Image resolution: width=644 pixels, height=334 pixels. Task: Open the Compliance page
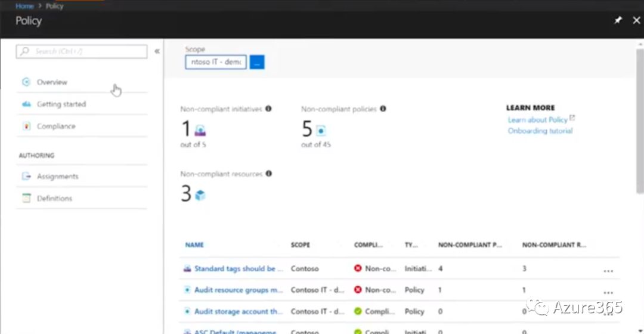point(56,126)
